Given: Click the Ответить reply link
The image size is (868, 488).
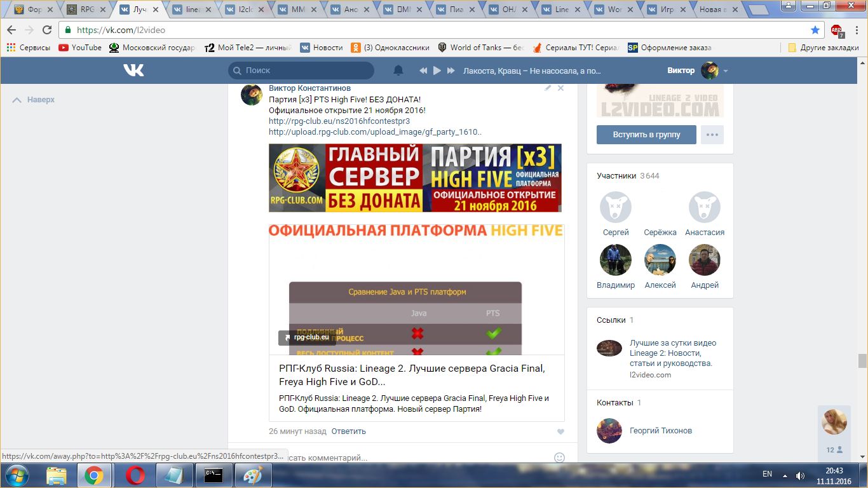Looking at the screenshot, I should pos(349,431).
